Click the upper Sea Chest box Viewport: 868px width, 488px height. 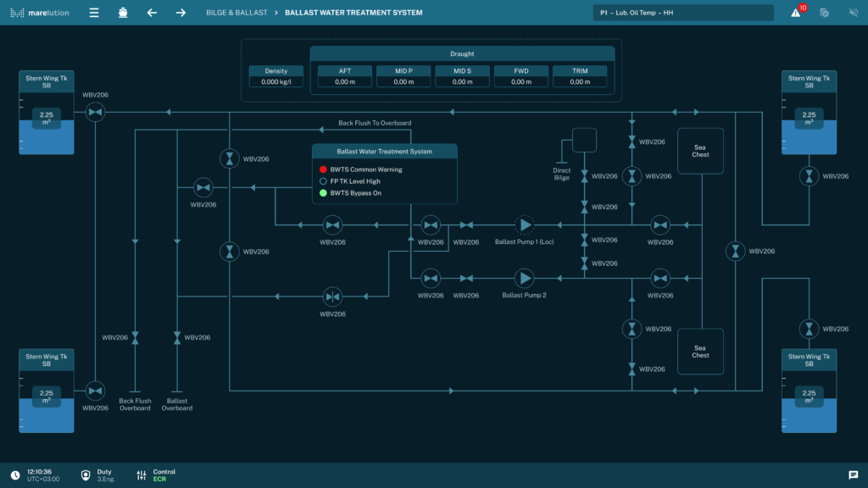click(700, 151)
